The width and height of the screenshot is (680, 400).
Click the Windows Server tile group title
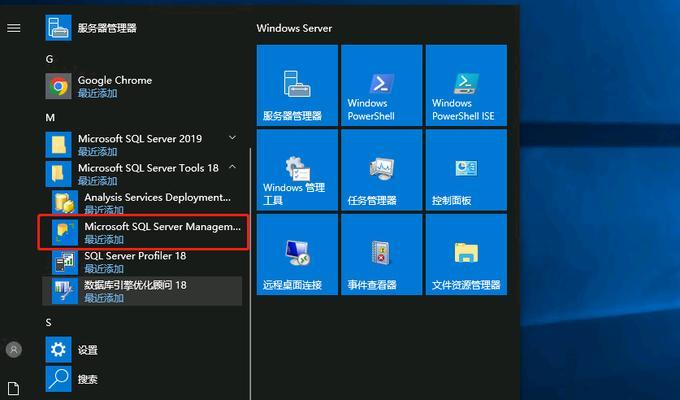point(294,28)
